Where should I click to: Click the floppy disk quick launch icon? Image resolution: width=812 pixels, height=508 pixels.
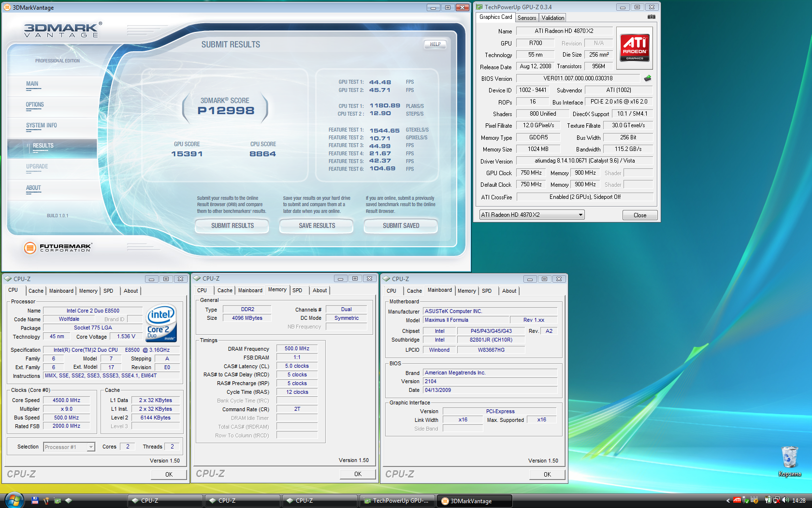[x=35, y=501]
